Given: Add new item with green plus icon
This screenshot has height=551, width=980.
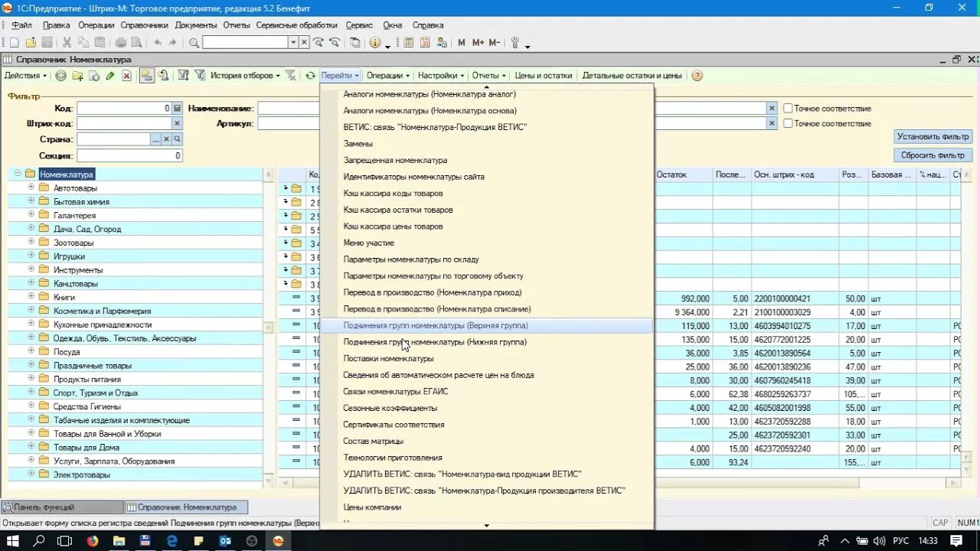Looking at the screenshot, I should [60, 76].
